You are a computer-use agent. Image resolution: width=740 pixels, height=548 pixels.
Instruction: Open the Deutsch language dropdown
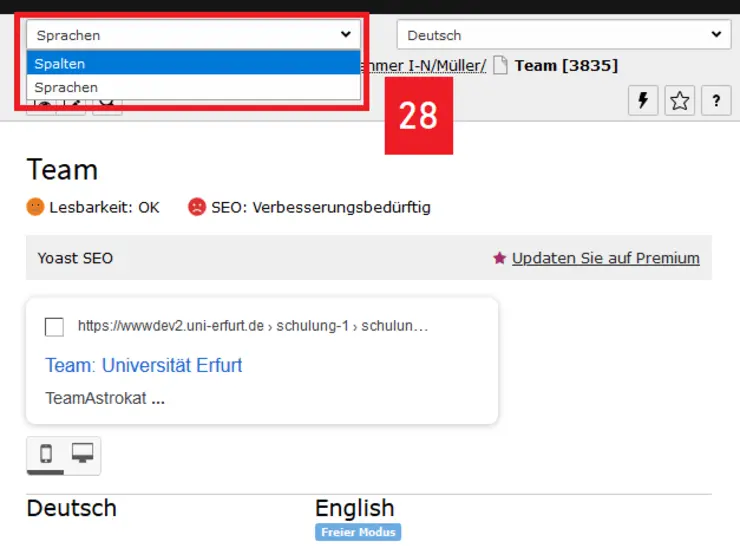[563, 35]
